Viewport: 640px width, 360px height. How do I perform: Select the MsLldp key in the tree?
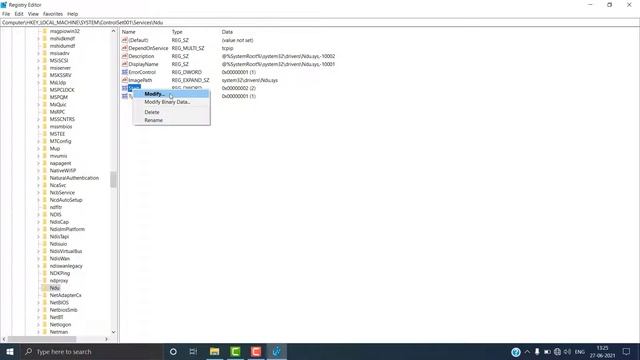(x=58, y=82)
